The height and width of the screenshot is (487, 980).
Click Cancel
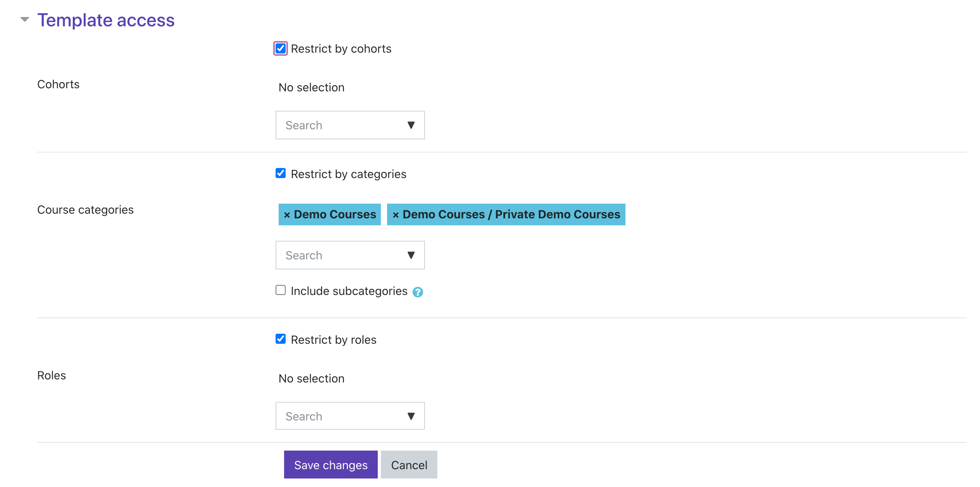point(409,465)
